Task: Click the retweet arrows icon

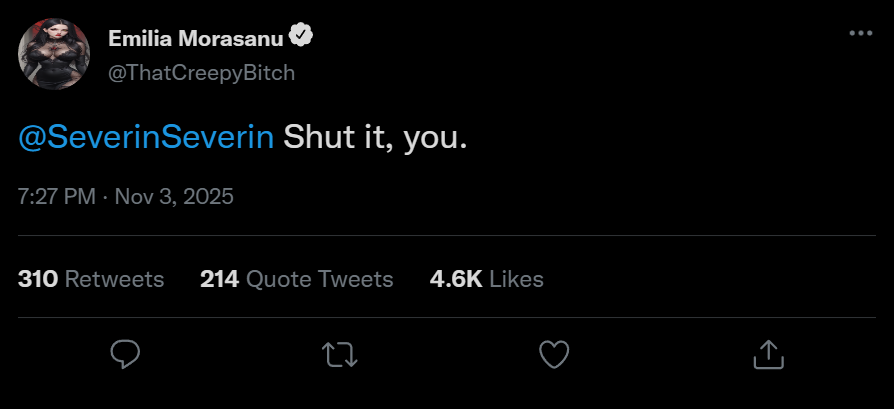Action: point(340,354)
